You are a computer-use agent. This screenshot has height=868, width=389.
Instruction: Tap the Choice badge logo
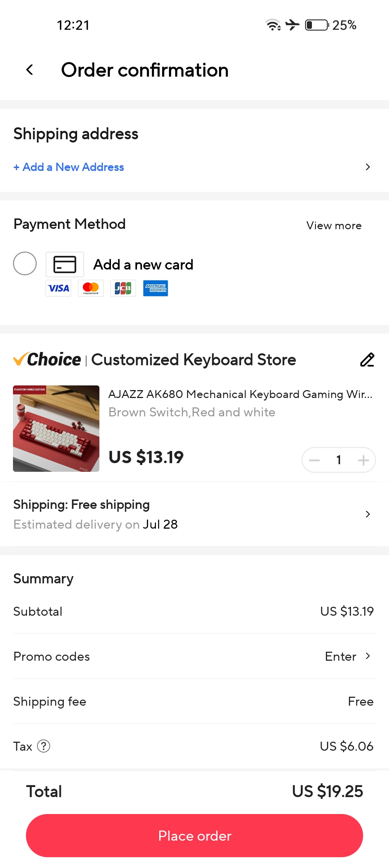[x=47, y=360]
